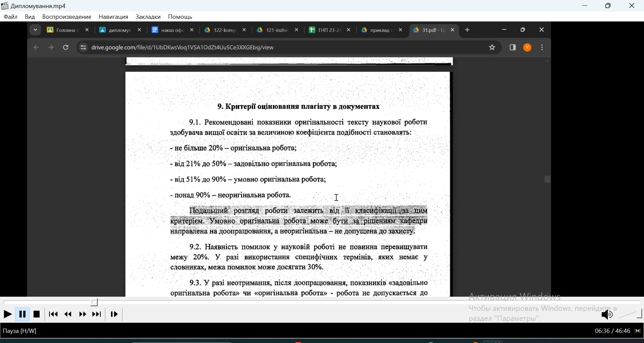Close the дипломув browser tab
The image size is (644, 343).
(140, 30)
